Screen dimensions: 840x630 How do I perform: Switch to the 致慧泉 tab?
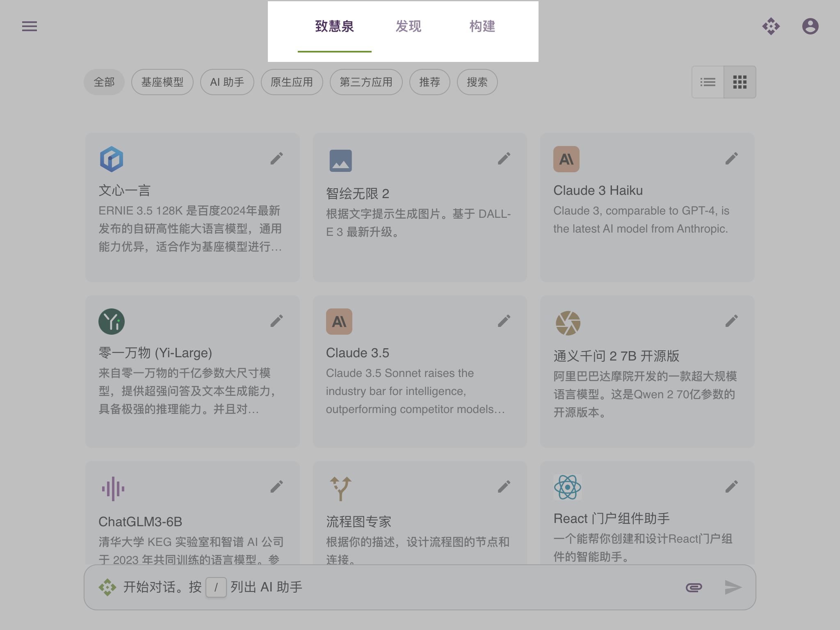pyautogui.click(x=335, y=26)
